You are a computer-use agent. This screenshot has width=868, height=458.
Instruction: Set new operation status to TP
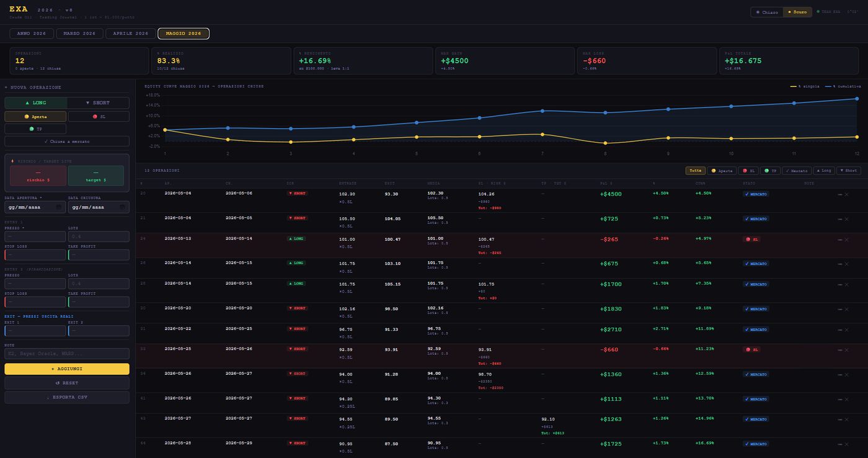tap(35, 129)
